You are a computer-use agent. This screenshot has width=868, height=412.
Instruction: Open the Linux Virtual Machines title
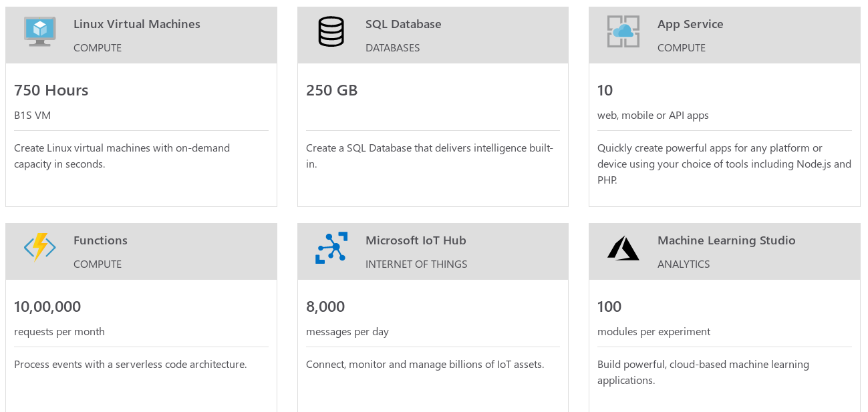point(137,24)
